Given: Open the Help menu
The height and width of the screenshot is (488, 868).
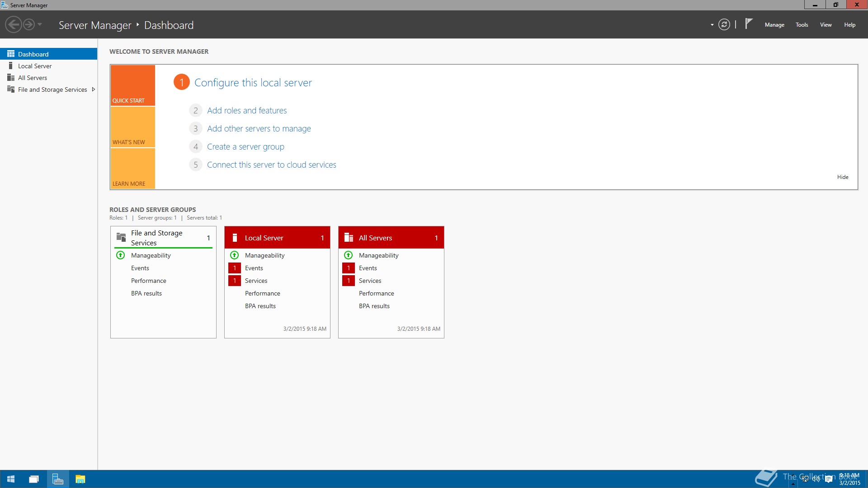Looking at the screenshot, I should click(x=849, y=25).
